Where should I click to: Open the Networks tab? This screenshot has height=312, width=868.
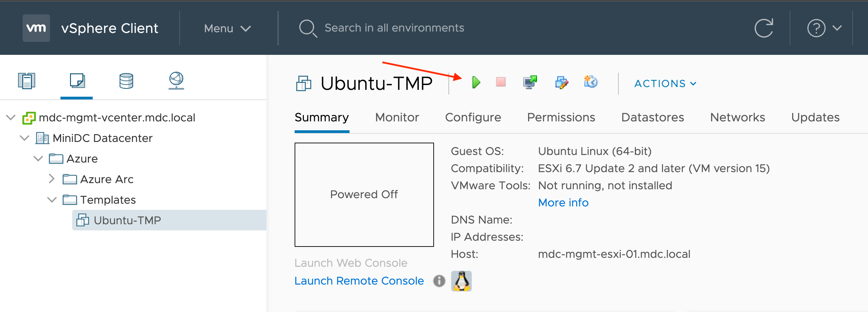tap(738, 118)
